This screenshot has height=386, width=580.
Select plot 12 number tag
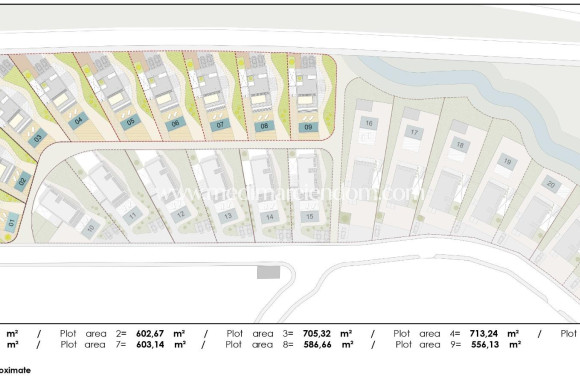point(181,214)
